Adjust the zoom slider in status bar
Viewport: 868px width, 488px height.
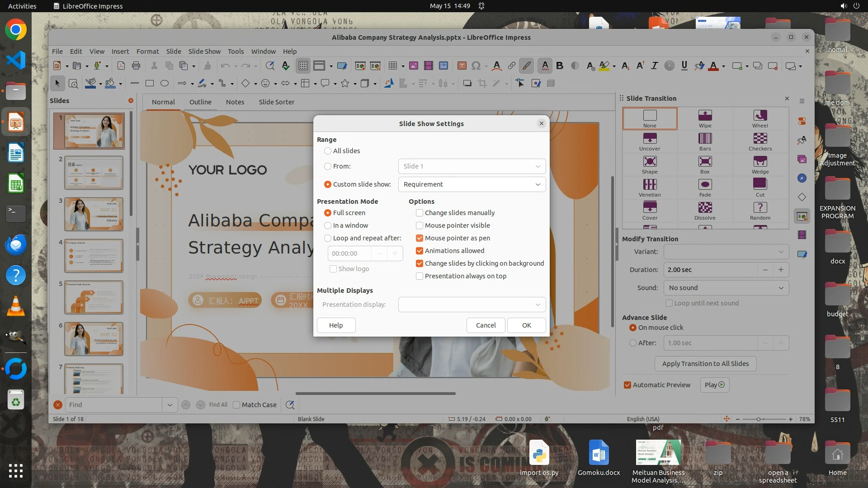pos(759,419)
